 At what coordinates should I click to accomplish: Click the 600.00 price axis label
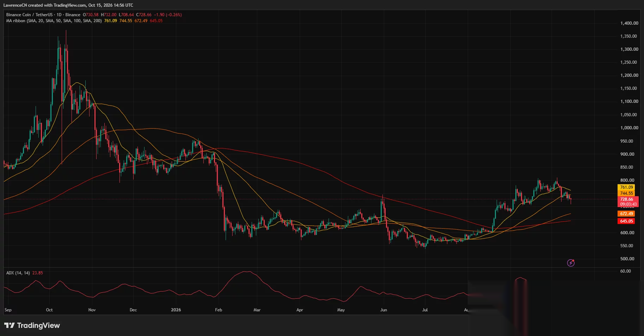[627, 233]
